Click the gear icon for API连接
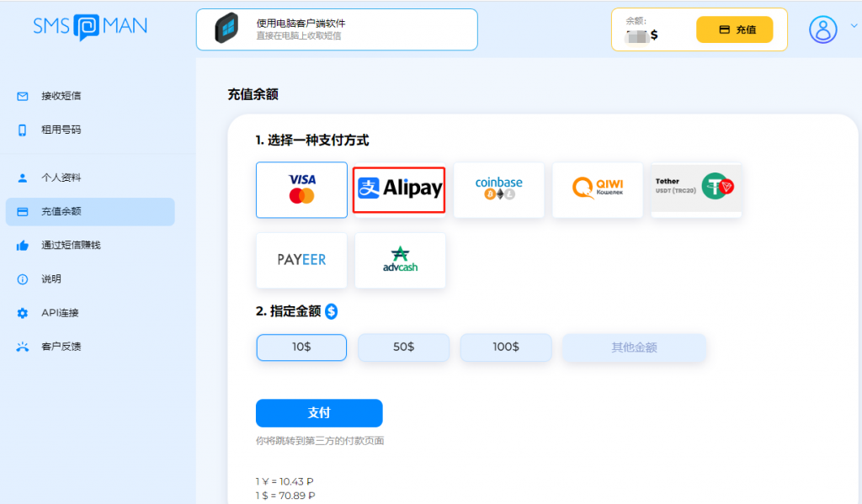862x504 pixels. point(23,313)
